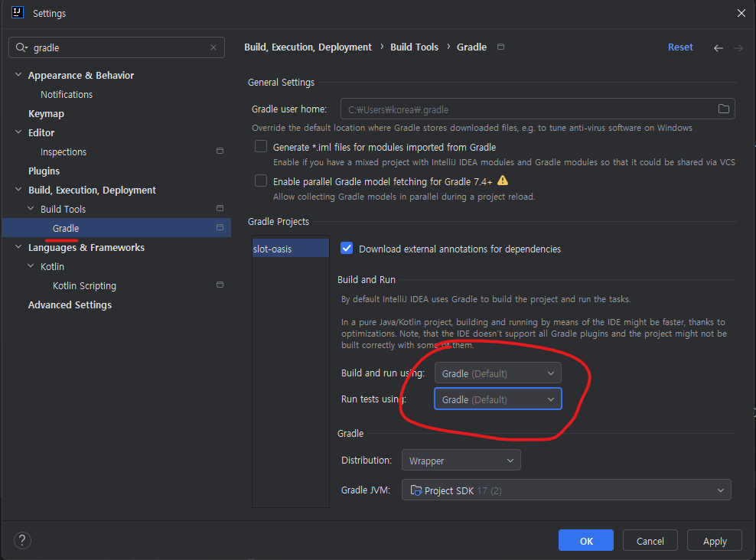The width and height of the screenshot is (756, 560).
Task: Collapse the Build Tools tree node
Action: pyautogui.click(x=31, y=209)
